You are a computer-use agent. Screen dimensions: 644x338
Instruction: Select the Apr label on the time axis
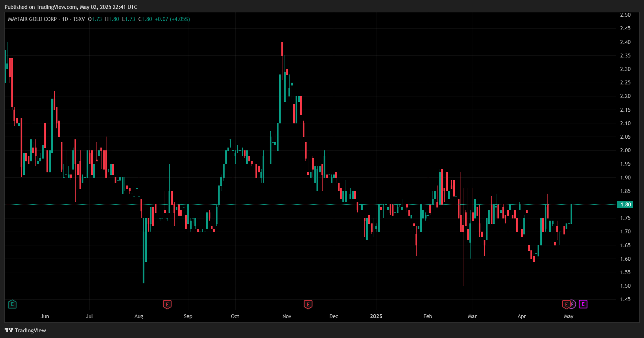click(522, 316)
